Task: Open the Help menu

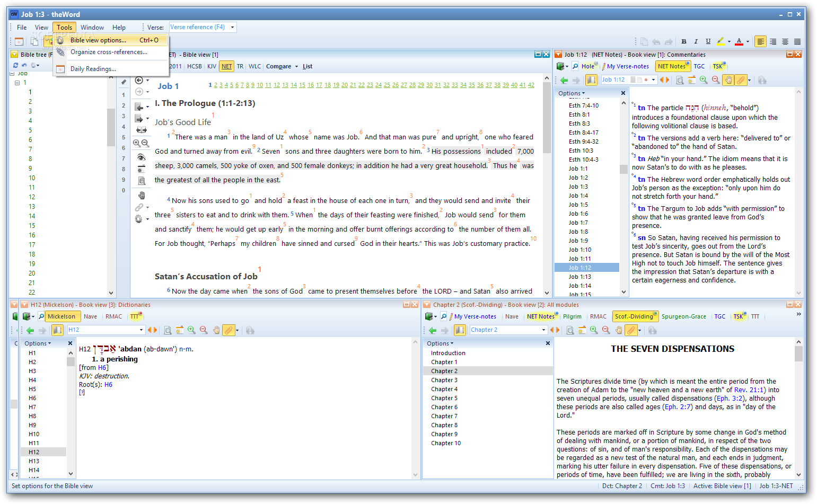Action: [119, 28]
